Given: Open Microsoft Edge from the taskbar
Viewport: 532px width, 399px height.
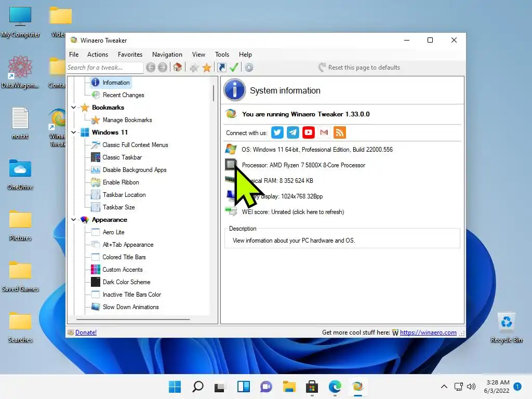Looking at the screenshot, I should [x=335, y=387].
